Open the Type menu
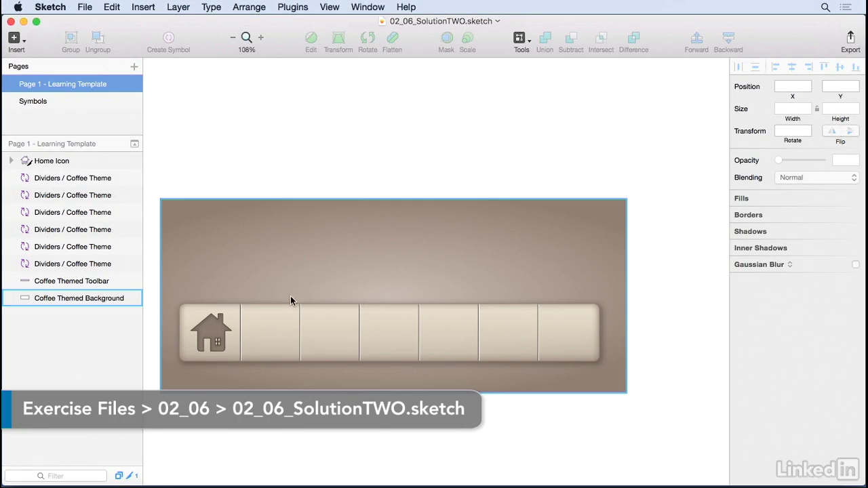 [x=211, y=7]
